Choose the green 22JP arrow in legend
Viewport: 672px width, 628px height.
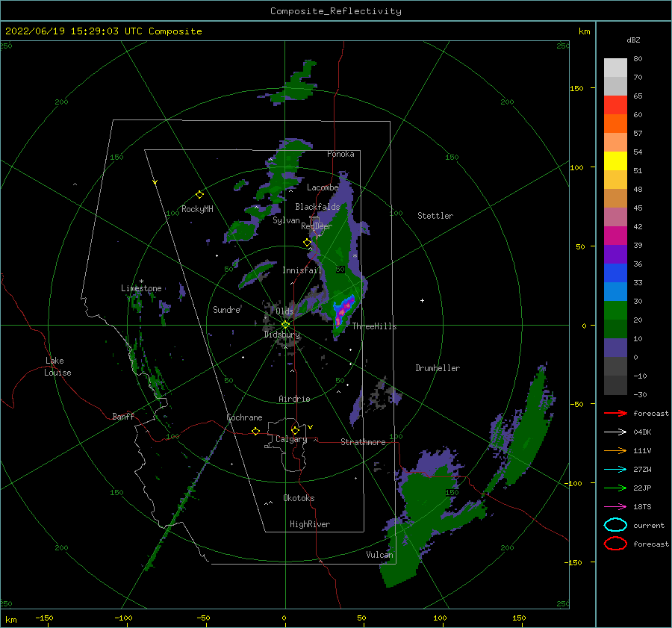coord(615,488)
